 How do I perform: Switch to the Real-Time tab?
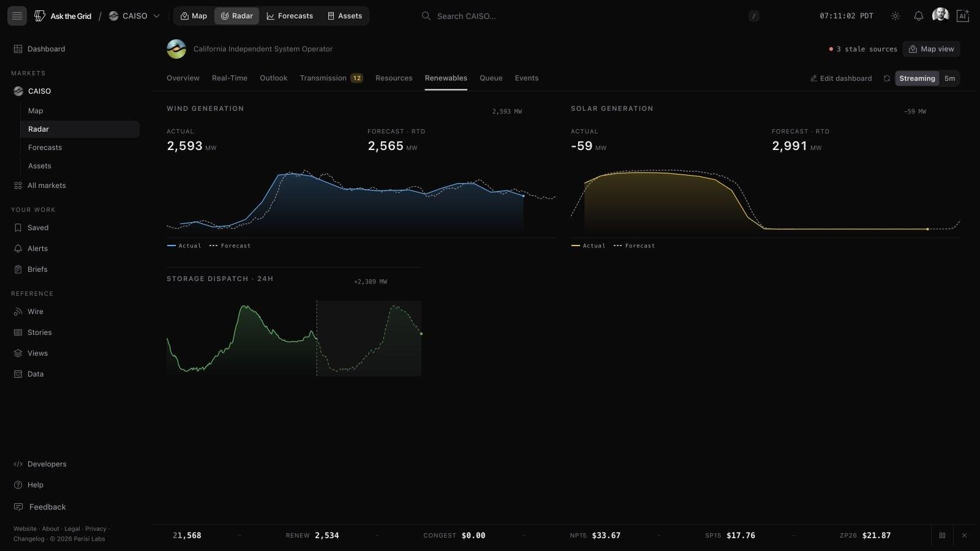[230, 78]
